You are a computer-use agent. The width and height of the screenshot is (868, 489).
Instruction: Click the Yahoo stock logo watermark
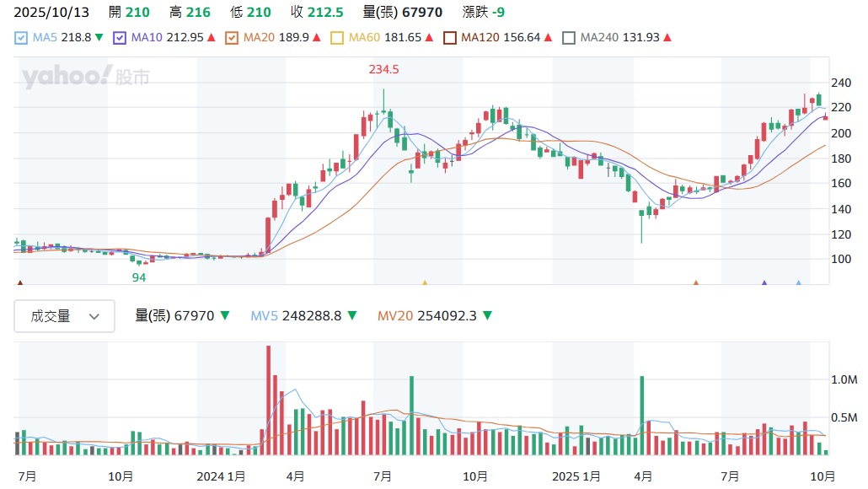(86, 78)
